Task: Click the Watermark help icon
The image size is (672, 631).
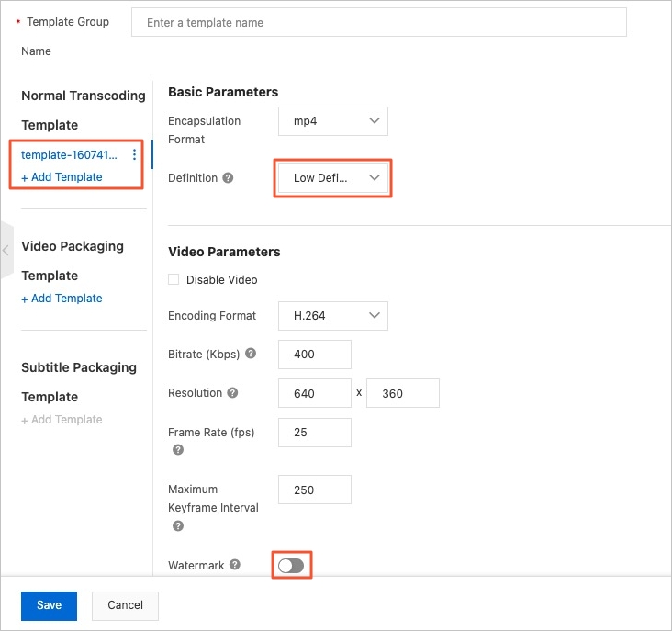Action: 235,565
